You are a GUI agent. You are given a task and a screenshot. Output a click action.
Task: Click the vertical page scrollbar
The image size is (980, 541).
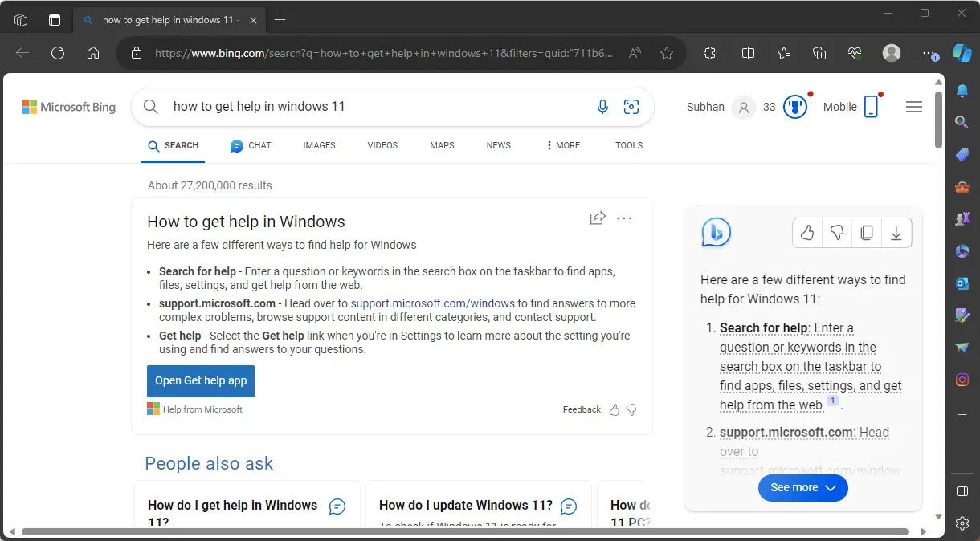938,120
